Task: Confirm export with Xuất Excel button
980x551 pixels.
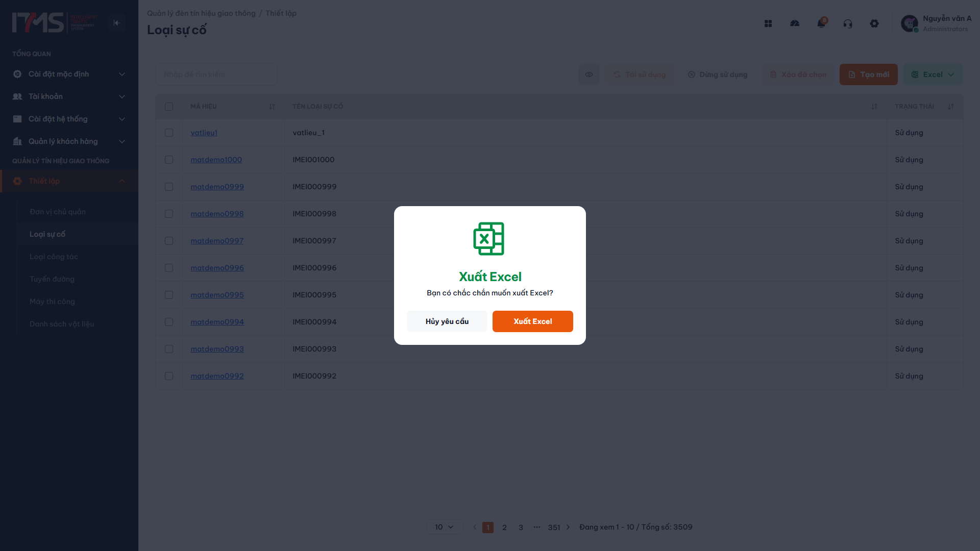Action: tap(532, 321)
